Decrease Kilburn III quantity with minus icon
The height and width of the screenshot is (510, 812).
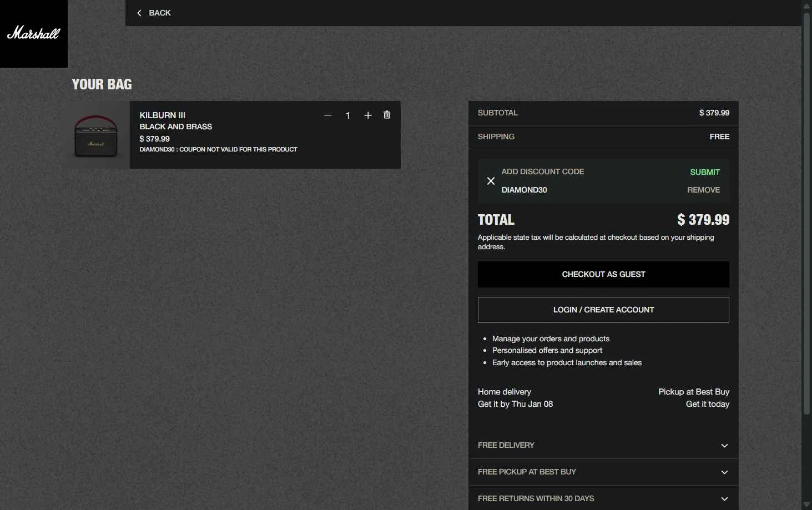pyautogui.click(x=328, y=115)
